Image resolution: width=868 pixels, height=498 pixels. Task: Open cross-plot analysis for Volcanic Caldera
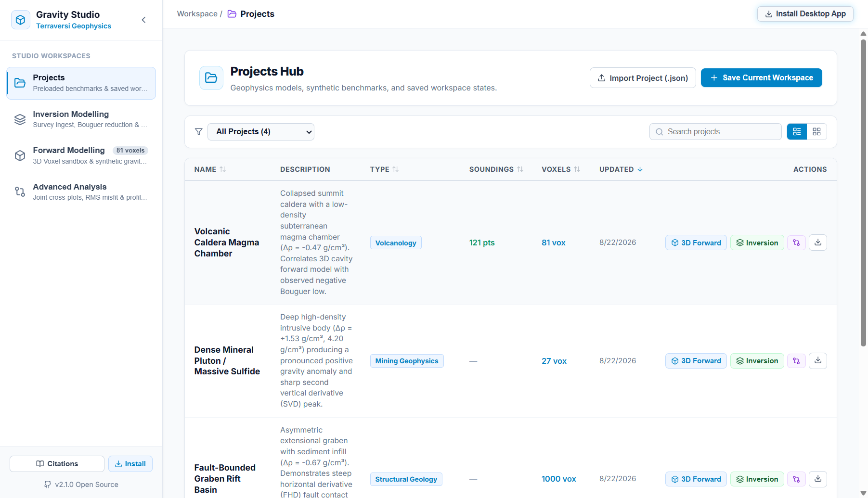796,243
